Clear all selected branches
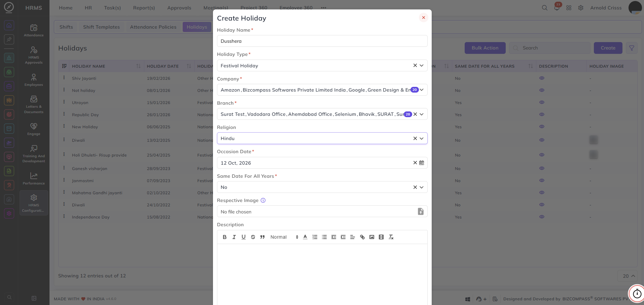This screenshot has width=644, height=305. click(415, 114)
